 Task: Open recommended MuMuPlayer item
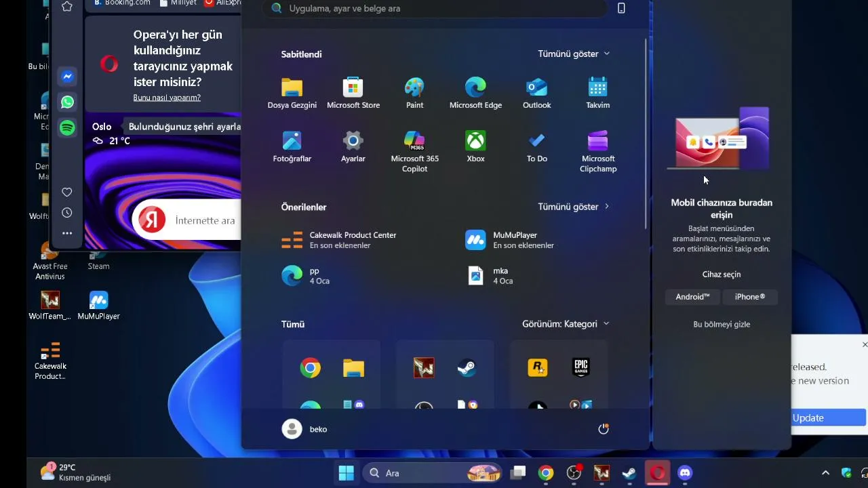510,240
